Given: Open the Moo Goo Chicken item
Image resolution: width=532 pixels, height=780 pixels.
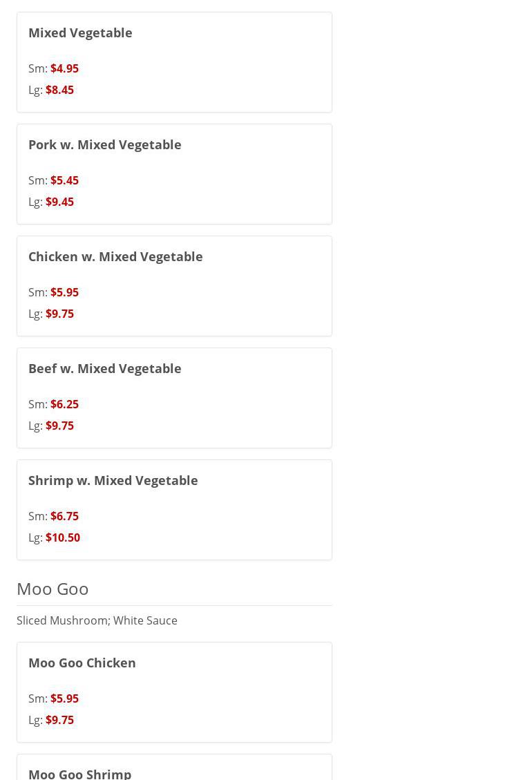Looking at the screenshot, I should tap(82, 663).
